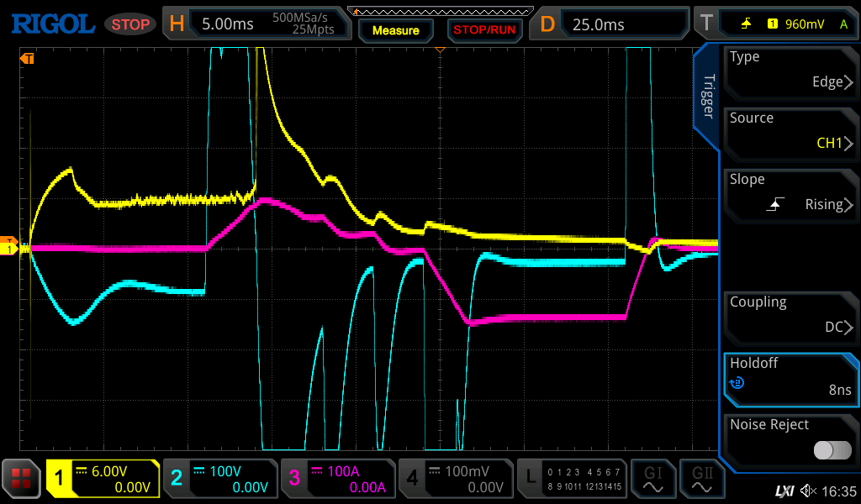Expand the trigger Type Edge selector
861x504 pixels.
(789, 70)
